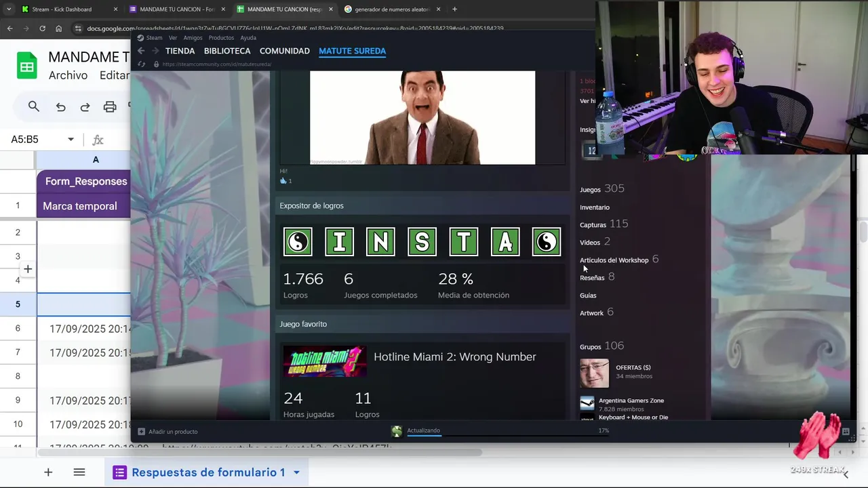Click Steam forward navigation arrow

coord(155,51)
